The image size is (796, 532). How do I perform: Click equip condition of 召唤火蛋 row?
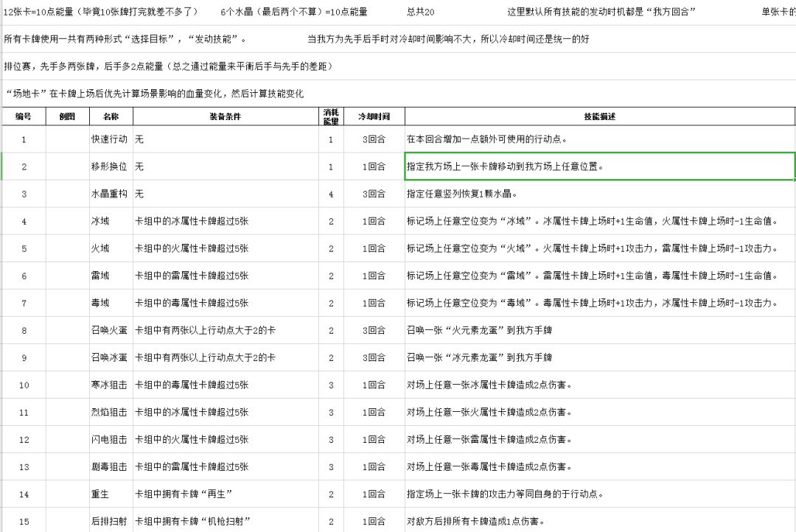pos(226,330)
